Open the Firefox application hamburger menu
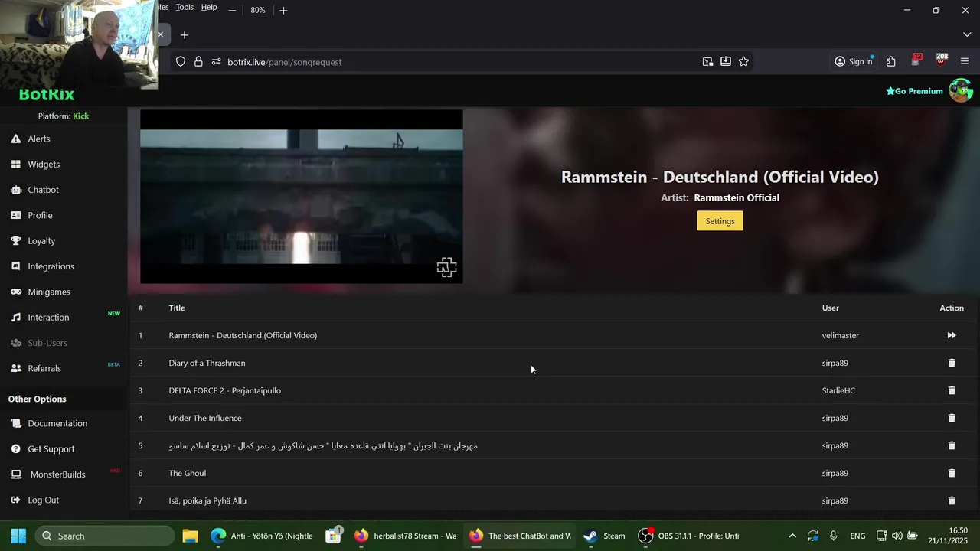The image size is (980, 551). point(965,61)
